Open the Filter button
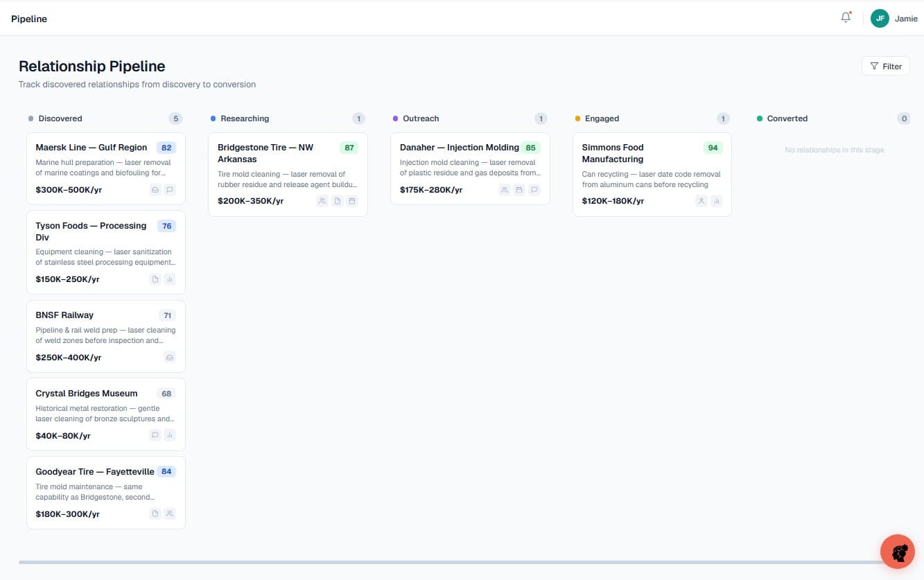The height and width of the screenshot is (580, 924). [886, 67]
